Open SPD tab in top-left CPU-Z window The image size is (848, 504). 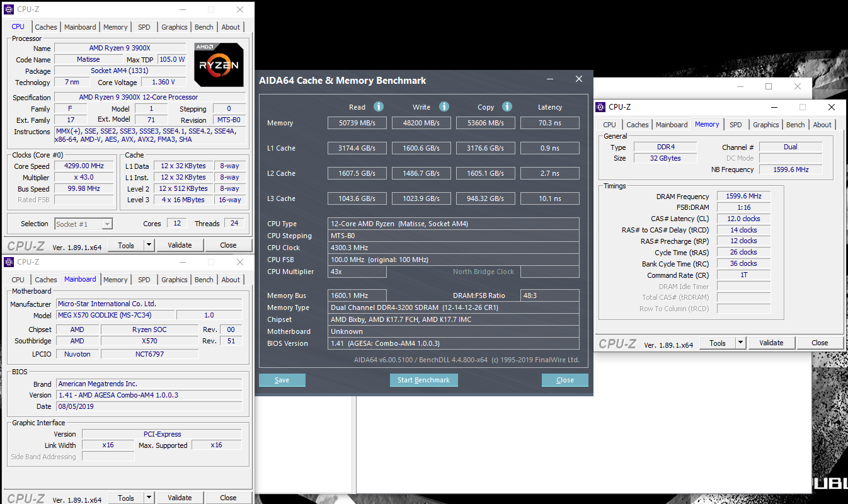coord(144,27)
